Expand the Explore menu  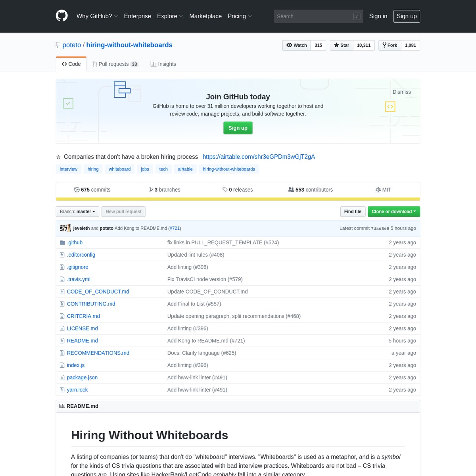tap(170, 16)
